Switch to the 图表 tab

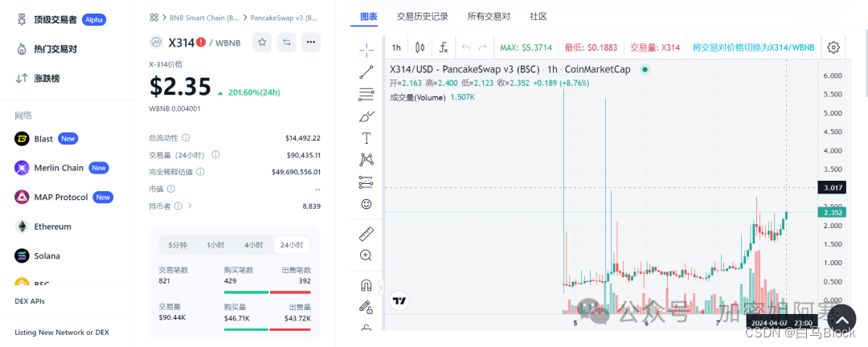coord(369,17)
